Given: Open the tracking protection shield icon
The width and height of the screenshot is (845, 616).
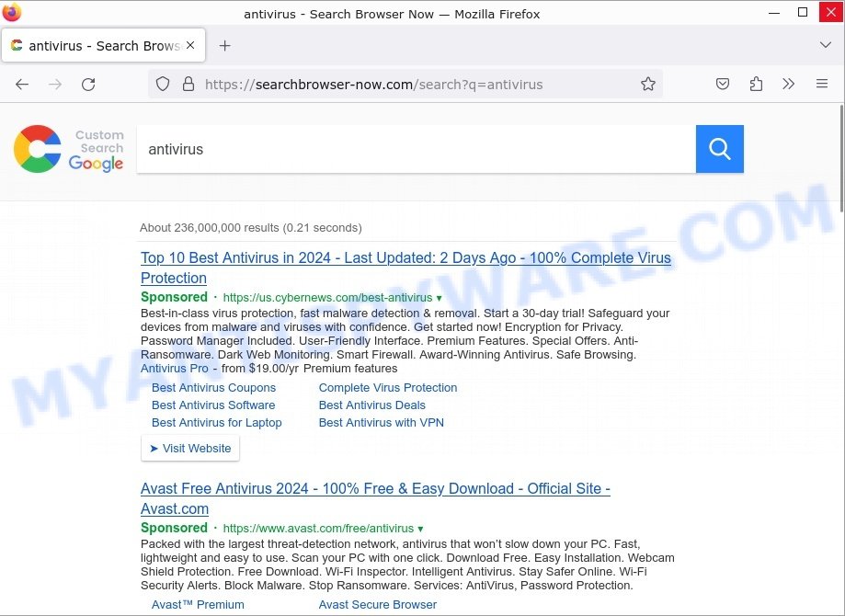Looking at the screenshot, I should tap(163, 84).
